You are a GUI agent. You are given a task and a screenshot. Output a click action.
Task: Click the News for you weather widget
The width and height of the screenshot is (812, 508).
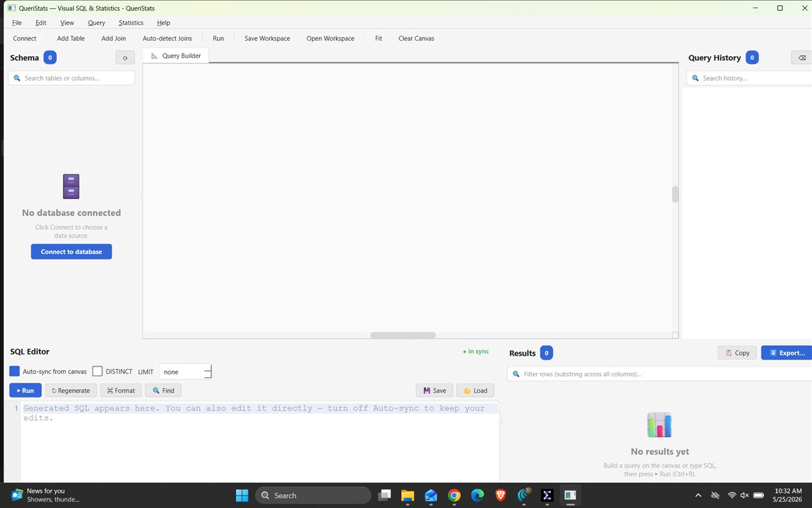pos(45,495)
